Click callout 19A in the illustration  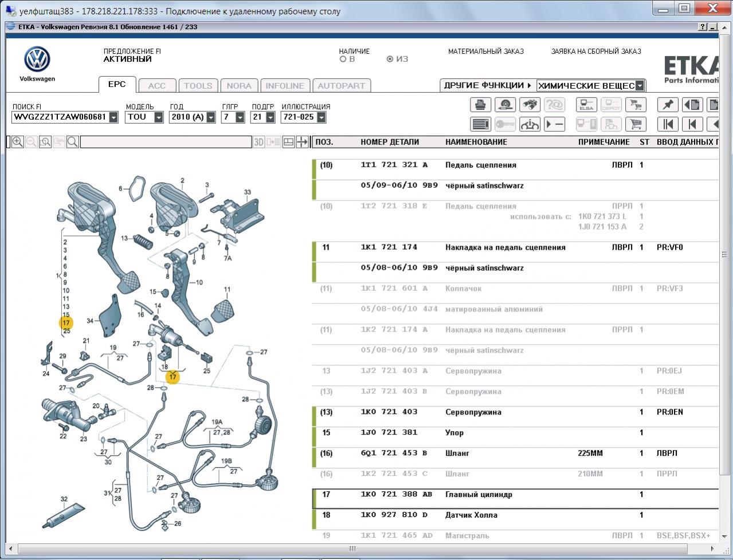(x=217, y=423)
